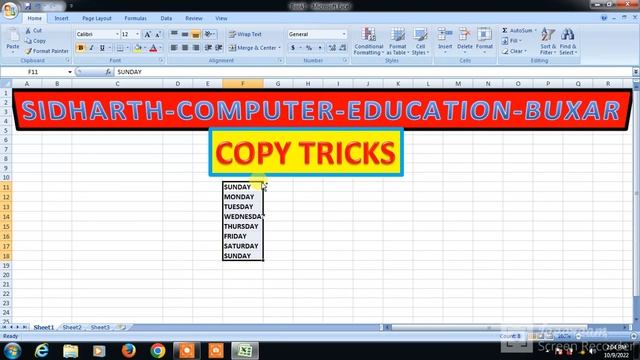Screen dimensions: 640x360
Task: Open Sheet2 tab
Action: pos(72,327)
